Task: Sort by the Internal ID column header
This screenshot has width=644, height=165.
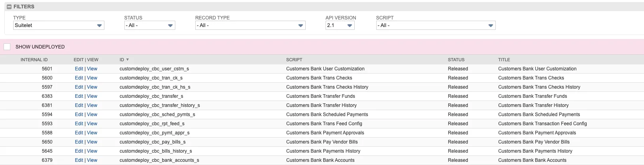Action: click(34, 60)
